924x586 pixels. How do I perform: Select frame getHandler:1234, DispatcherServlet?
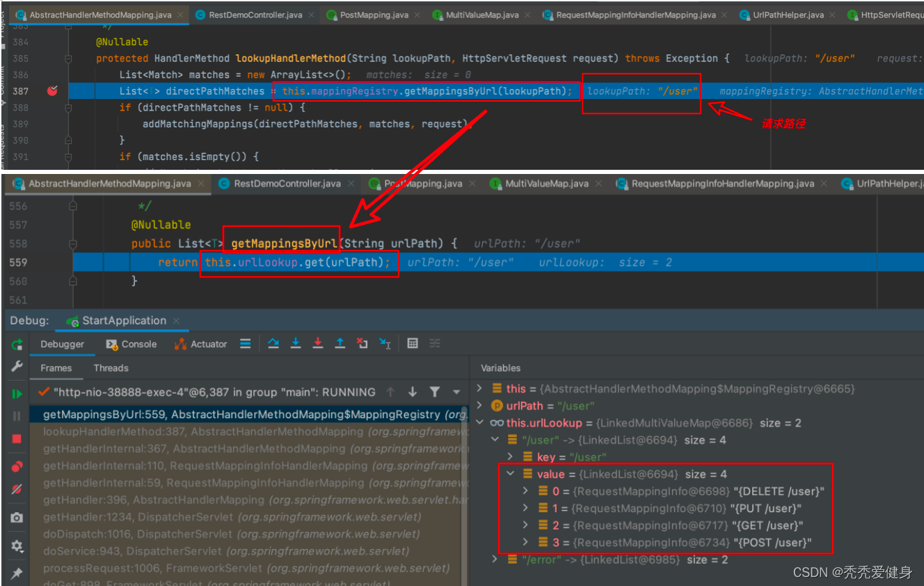[249, 517]
